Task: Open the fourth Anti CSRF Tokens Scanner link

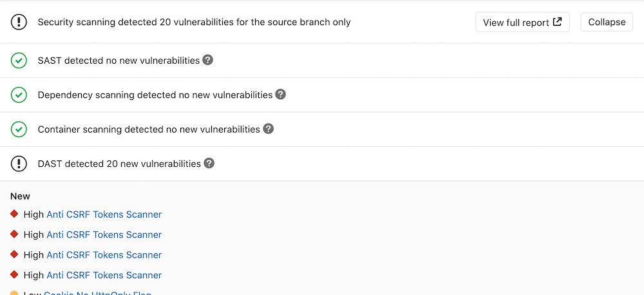Action: point(104,275)
